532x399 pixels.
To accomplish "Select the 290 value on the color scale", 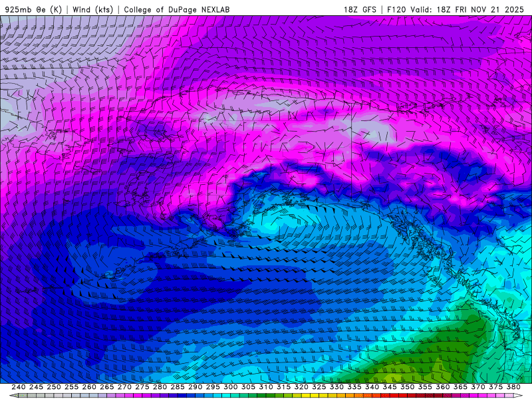I will click(x=195, y=387).
